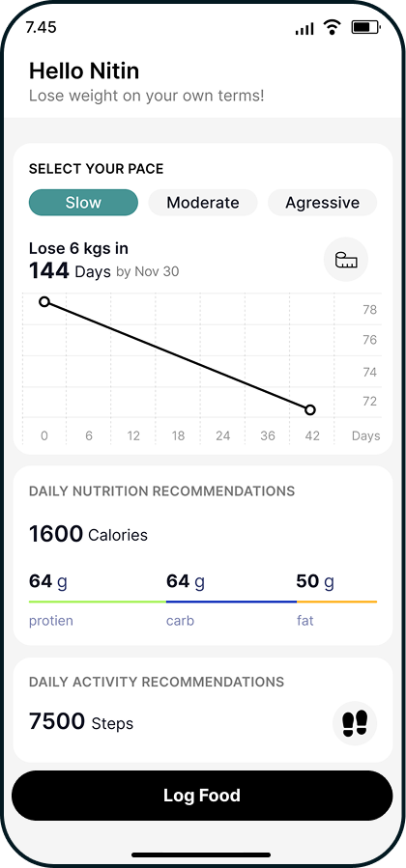
Task: Tap the cellular signal bars icon
Action: 304,28
